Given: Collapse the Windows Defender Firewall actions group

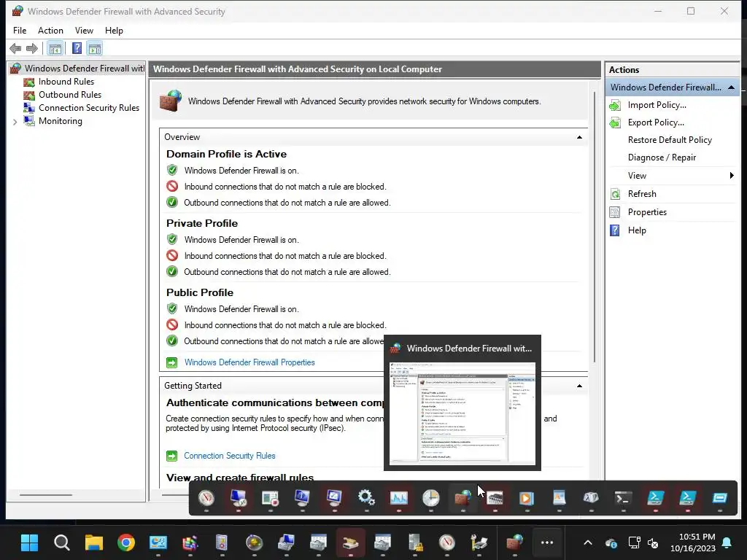Looking at the screenshot, I should 731,87.
